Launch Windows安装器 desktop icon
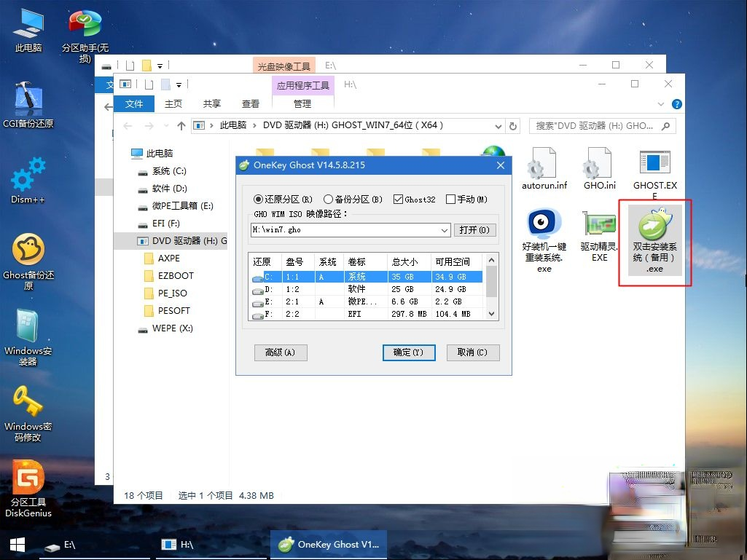The width and height of the screenshot is (747, 560). click(x=28, y=337)
